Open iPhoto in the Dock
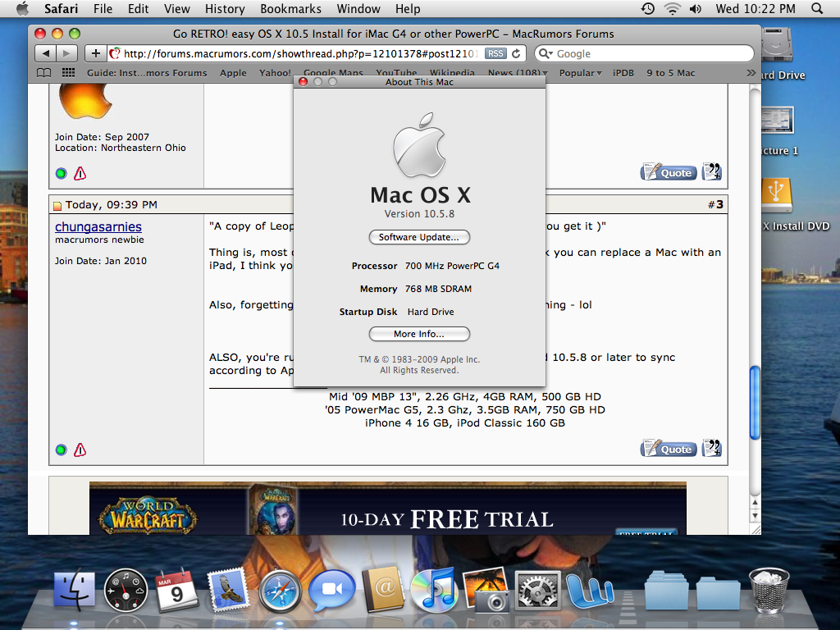 486,591
